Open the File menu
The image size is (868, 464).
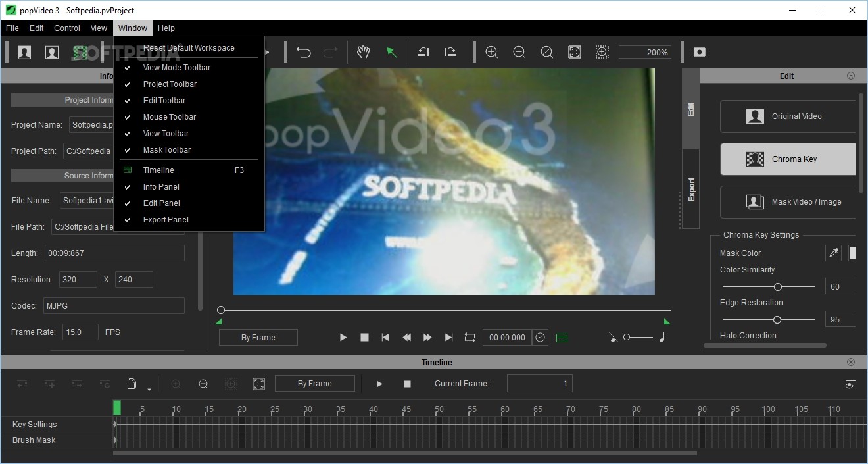pos(12,28)
